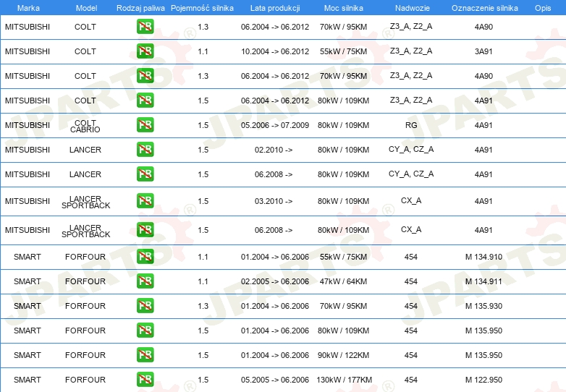Click the Rodzaj paliwa column header
This screenshot has width=566, height=392.
[x=140, y=8]
